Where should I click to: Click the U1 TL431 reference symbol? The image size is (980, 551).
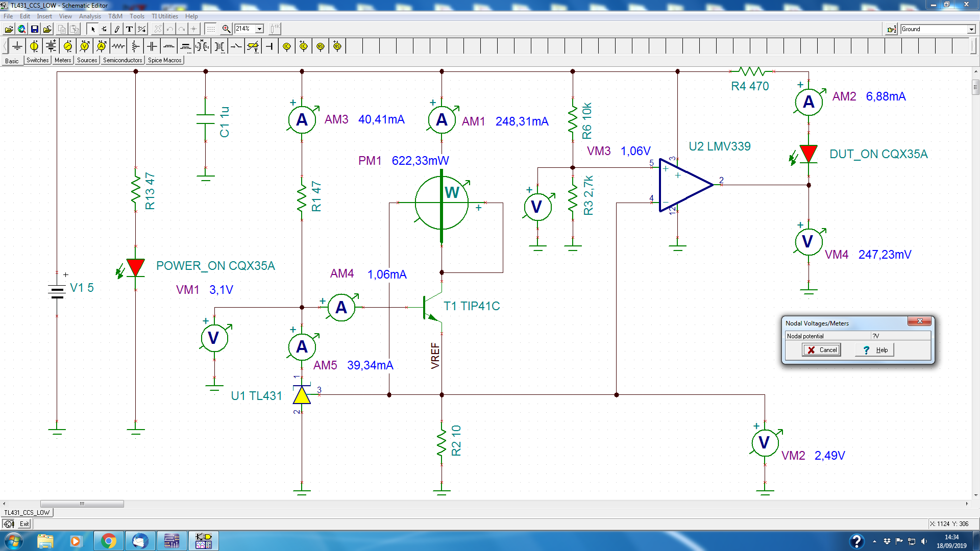[x=302, y=395]
